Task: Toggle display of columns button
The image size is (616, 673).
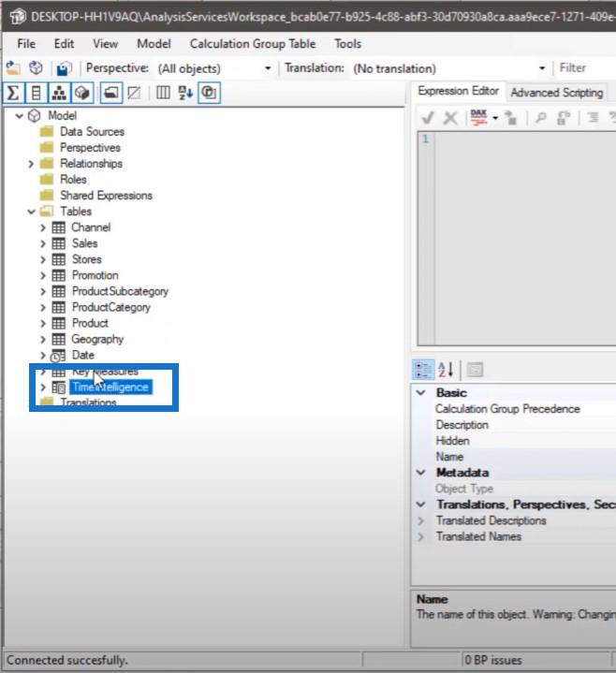Action: point(37,93)
